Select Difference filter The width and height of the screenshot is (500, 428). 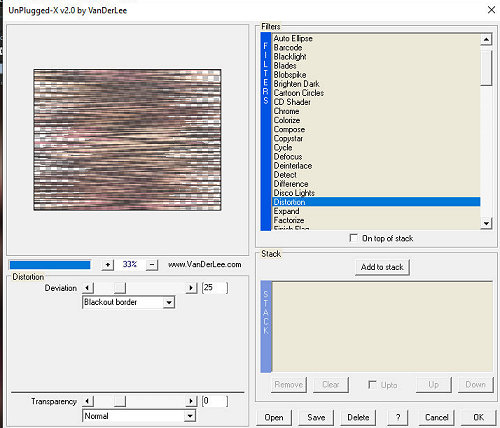(x=376, y=184)
